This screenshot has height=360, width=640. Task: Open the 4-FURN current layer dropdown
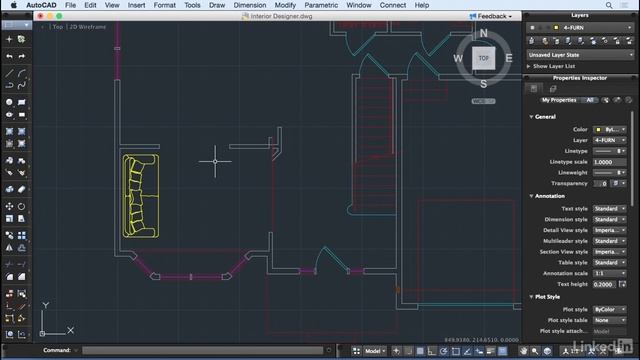[x=580, y=28]
